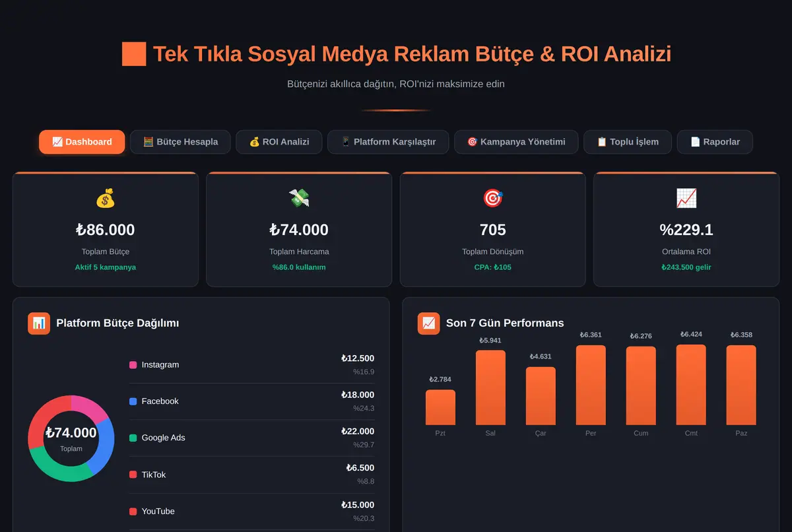The width and height of the screenshot is (792, 532).
Task: Click the Paz bar in performance chart
Action: coord(741,385)
